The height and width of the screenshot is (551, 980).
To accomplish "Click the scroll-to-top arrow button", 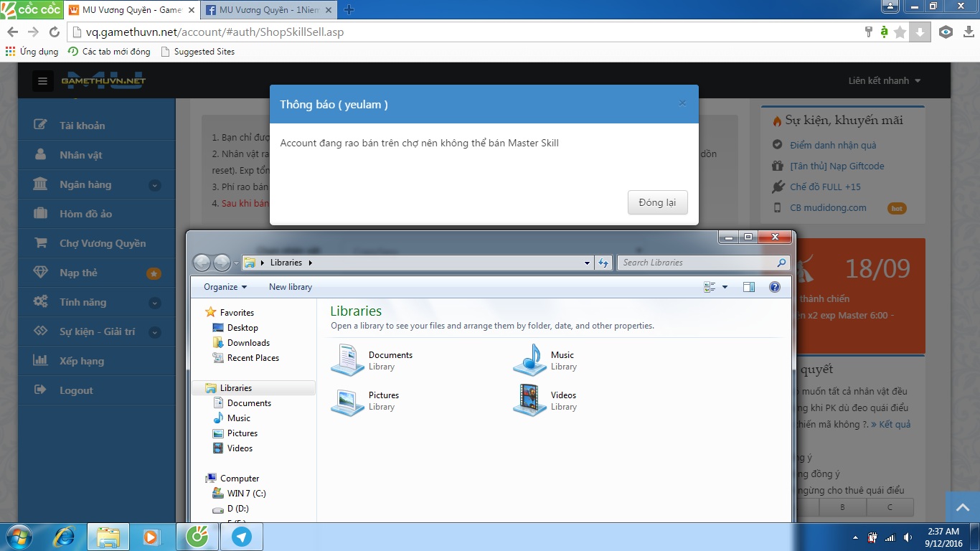I will [x=962, y=508].
